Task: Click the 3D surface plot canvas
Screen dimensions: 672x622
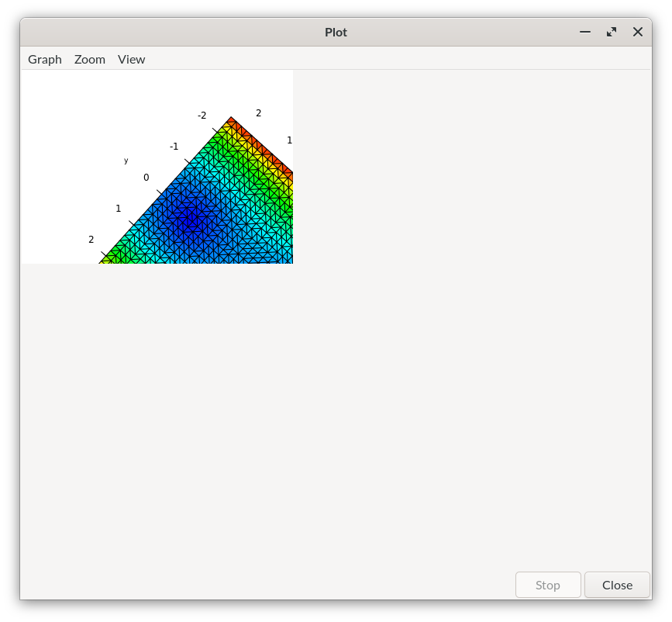Action: click(157, 167)
